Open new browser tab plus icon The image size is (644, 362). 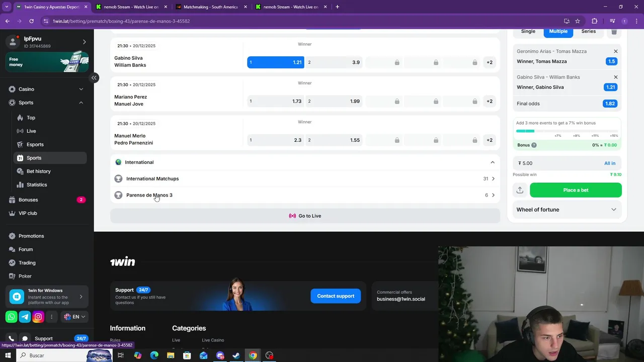[x=337, y=7]
